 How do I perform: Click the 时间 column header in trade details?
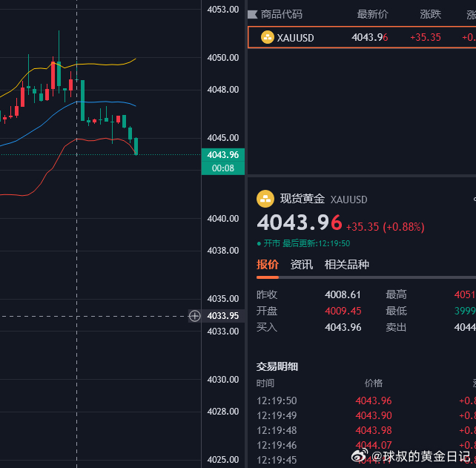click(x=265, y=383)
